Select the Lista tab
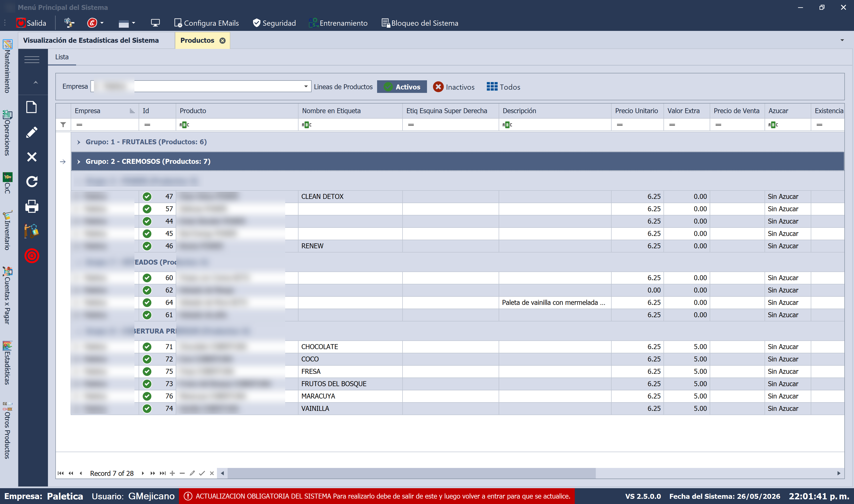 (62, 57)
